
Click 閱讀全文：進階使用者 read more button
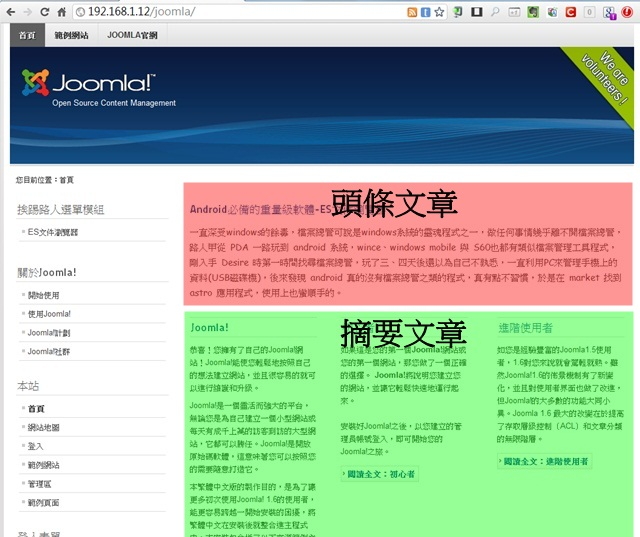[x=544, y=462]
